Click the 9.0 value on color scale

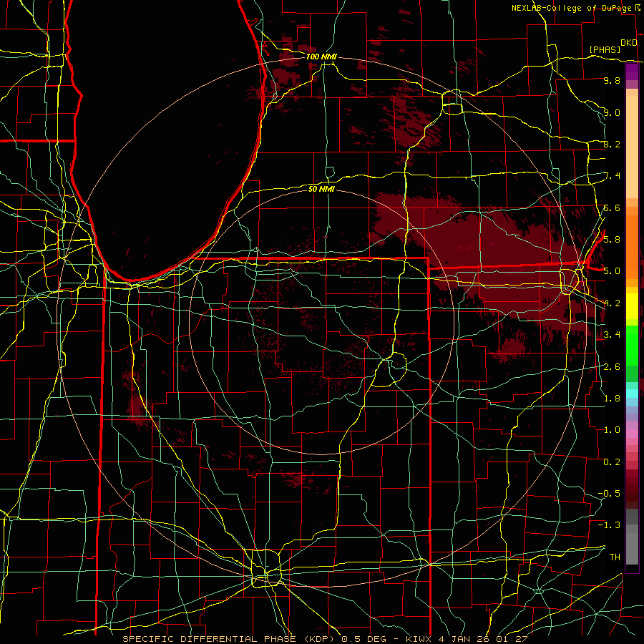tap(612, 112)
